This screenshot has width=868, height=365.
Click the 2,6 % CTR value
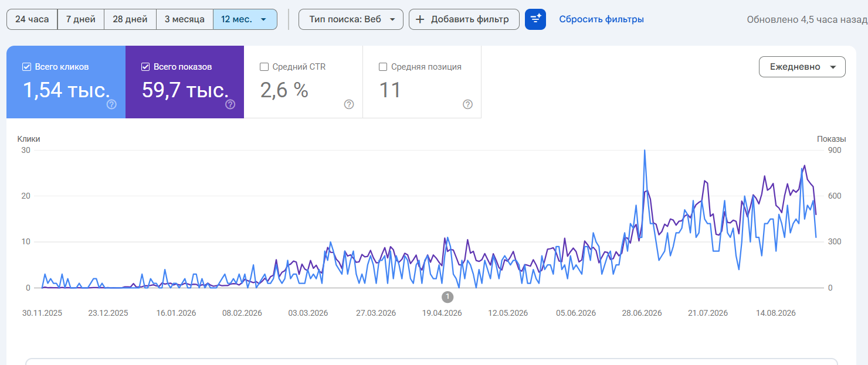point(284,90)
